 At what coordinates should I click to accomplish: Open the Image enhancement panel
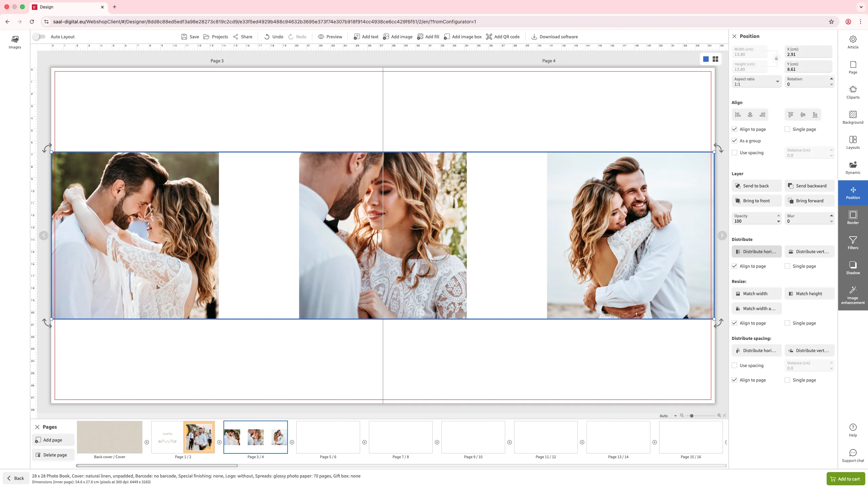tap(853, 295)
